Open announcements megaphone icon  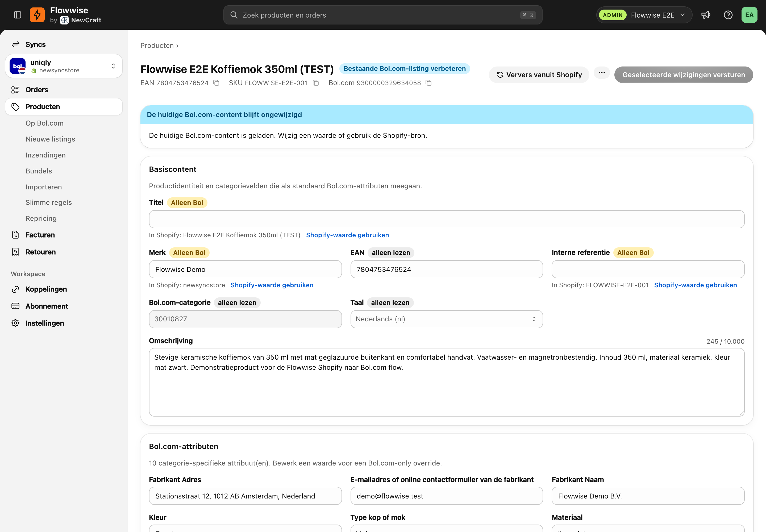click(x=706, y=15)
